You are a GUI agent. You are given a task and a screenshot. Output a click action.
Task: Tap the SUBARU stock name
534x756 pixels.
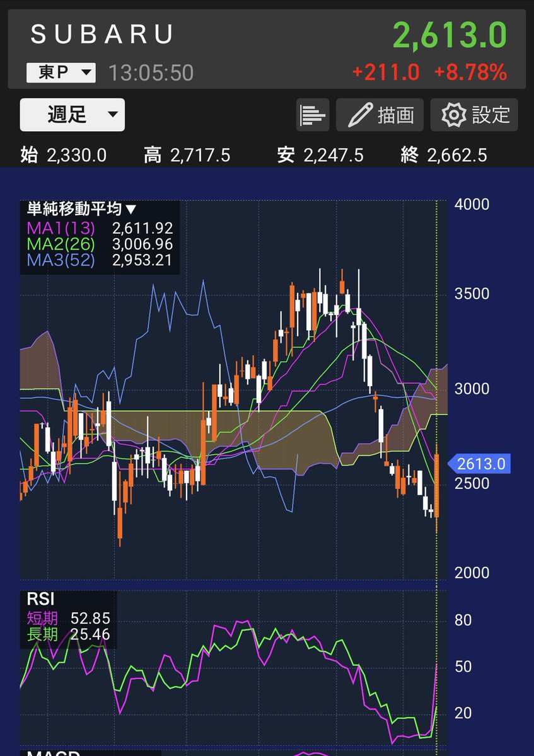click(102, 35)
